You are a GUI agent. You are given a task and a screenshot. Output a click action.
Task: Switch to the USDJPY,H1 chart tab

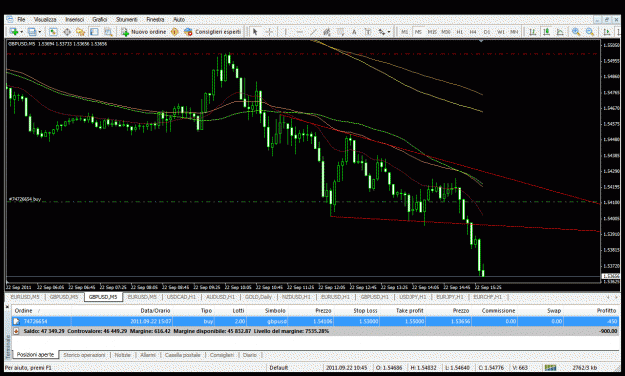point(413,297)
